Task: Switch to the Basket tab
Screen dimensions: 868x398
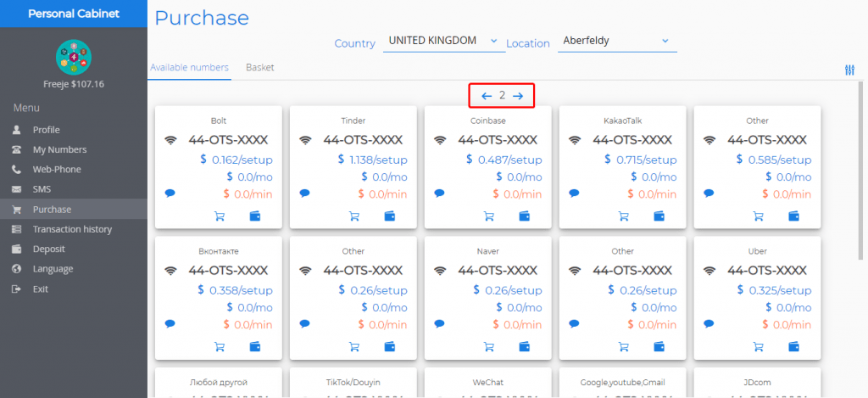Action: (x=259, y=67)
